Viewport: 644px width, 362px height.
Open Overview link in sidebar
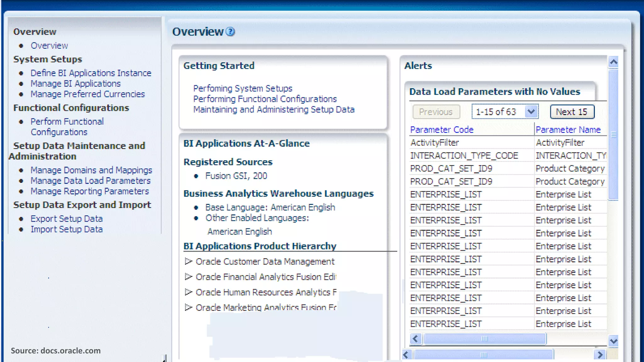click(x=49, y=46)
